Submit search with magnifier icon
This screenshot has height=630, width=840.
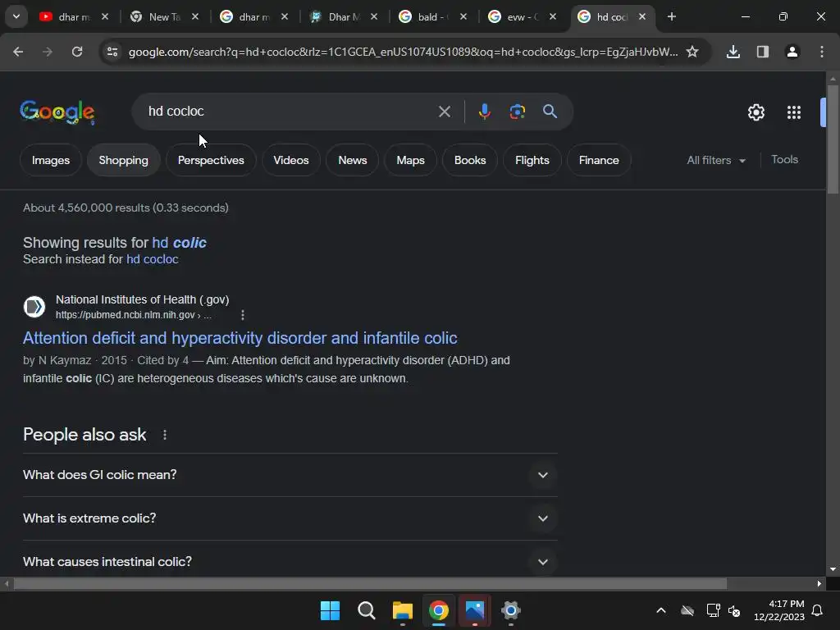550,112
